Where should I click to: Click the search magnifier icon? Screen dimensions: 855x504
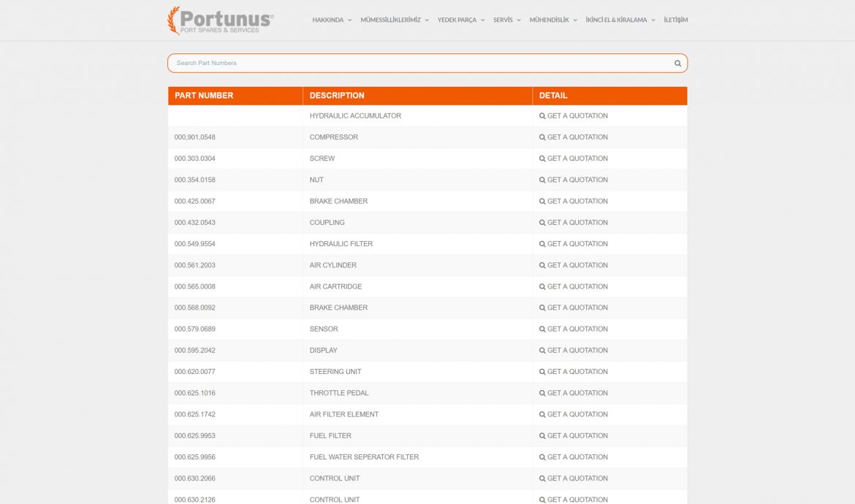[677, 64]
